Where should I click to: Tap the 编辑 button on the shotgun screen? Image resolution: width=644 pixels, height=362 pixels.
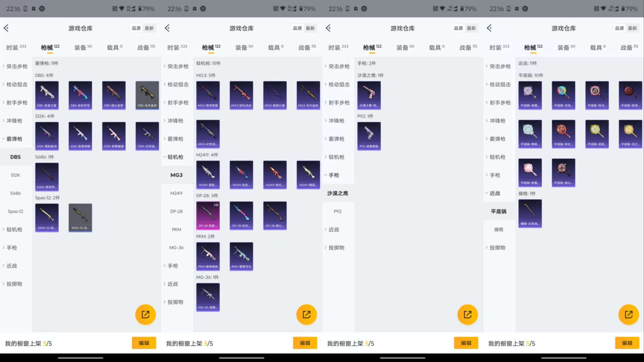coord(144,343)
